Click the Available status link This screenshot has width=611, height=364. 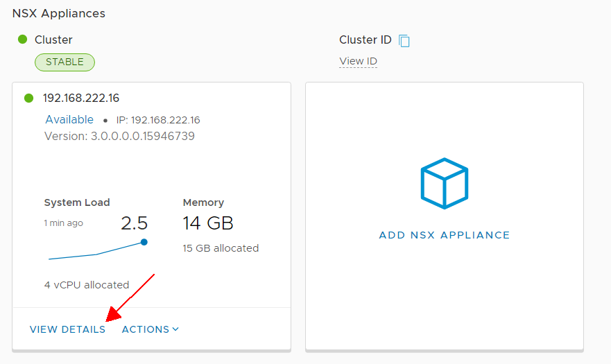click(69, 119)
